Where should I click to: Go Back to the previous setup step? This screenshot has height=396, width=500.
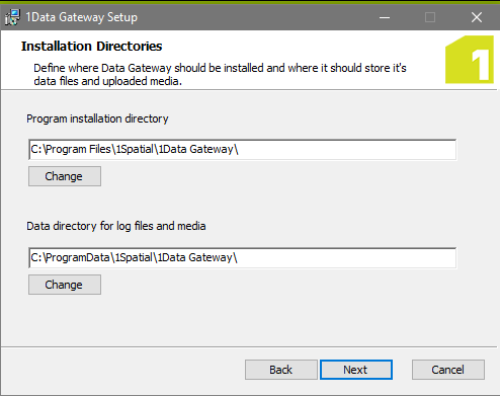click(x=281, y=370)
